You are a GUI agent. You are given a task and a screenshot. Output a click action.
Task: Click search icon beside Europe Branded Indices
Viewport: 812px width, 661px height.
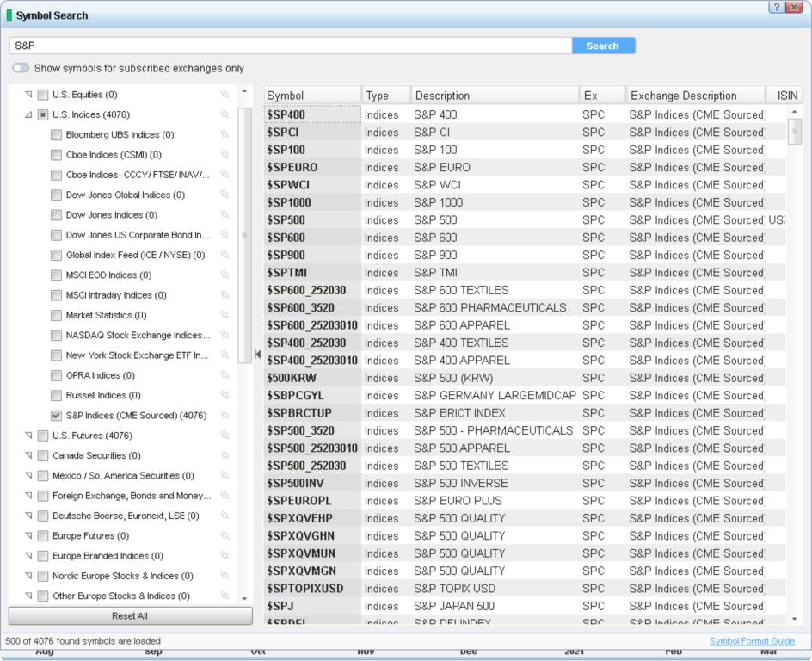click(x=225, y=555)
